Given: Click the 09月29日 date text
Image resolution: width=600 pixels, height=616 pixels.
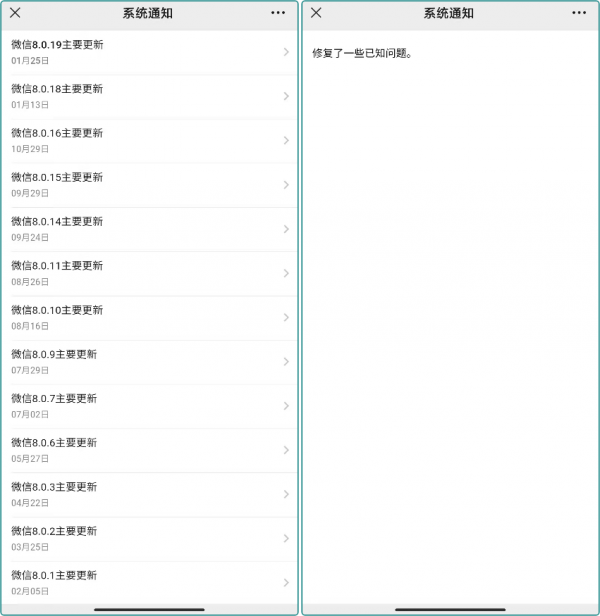Looking at the screenshot, I should [x=30, y=193].
